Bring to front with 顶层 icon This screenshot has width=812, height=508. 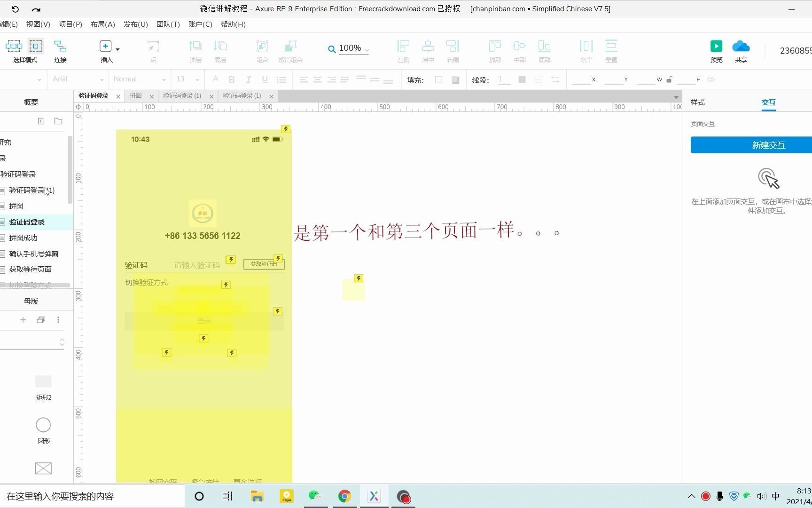point(195,46)
